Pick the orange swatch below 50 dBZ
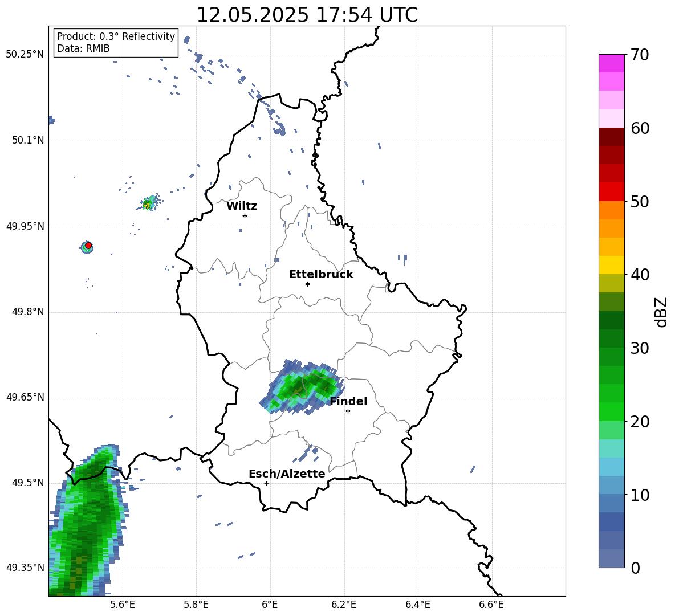Screen dimensions: 675x616 point(611,210)
